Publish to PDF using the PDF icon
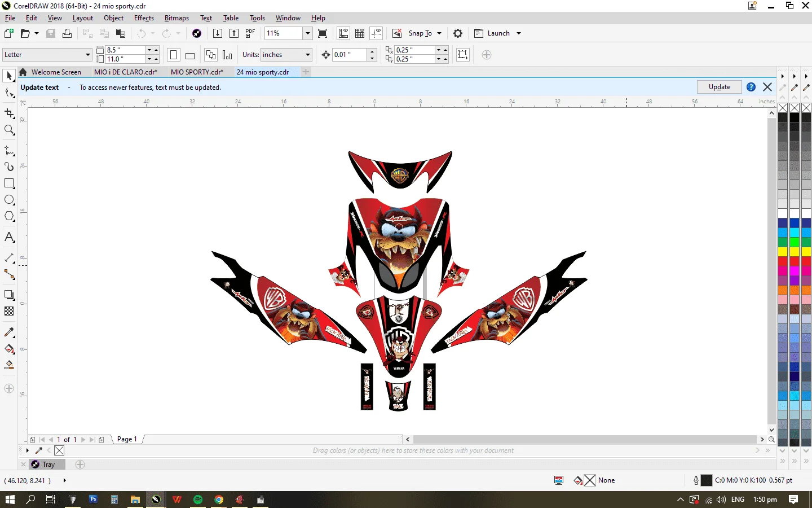 [250, 33]
